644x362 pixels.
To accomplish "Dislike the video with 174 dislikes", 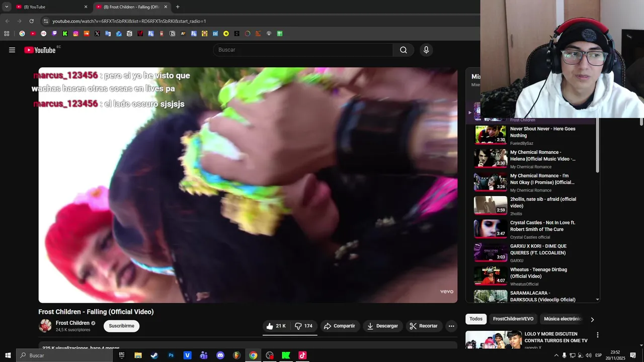I will click(303, 326).
